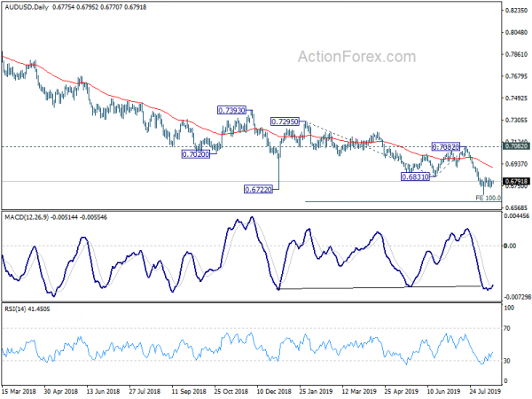Click the 24 Jul 2019 date marker

(x=484, y=391)
